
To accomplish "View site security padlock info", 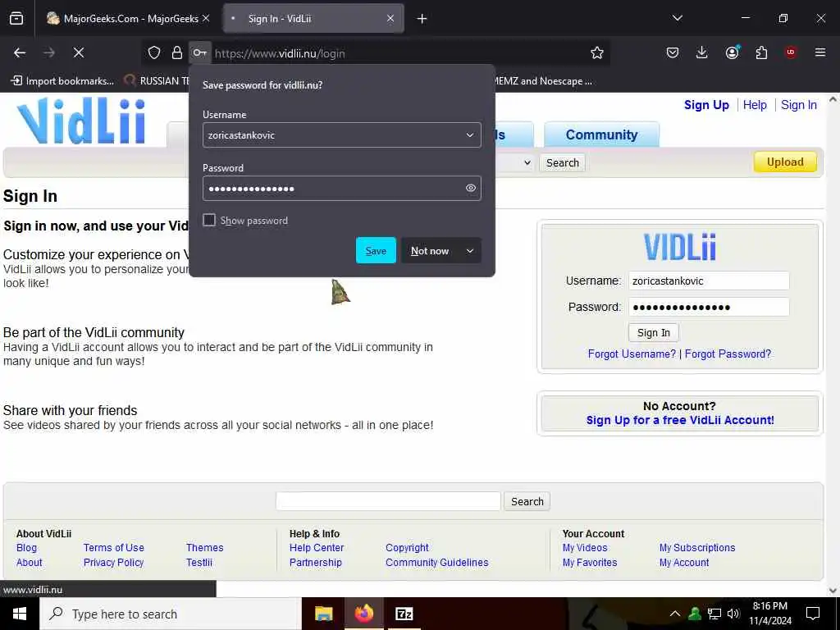I will tap(177, 52).
